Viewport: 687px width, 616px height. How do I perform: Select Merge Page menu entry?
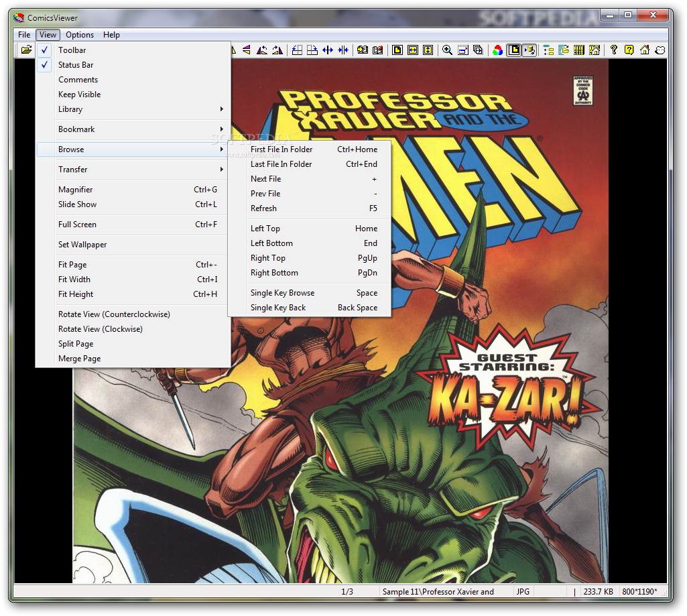(133, 359)
